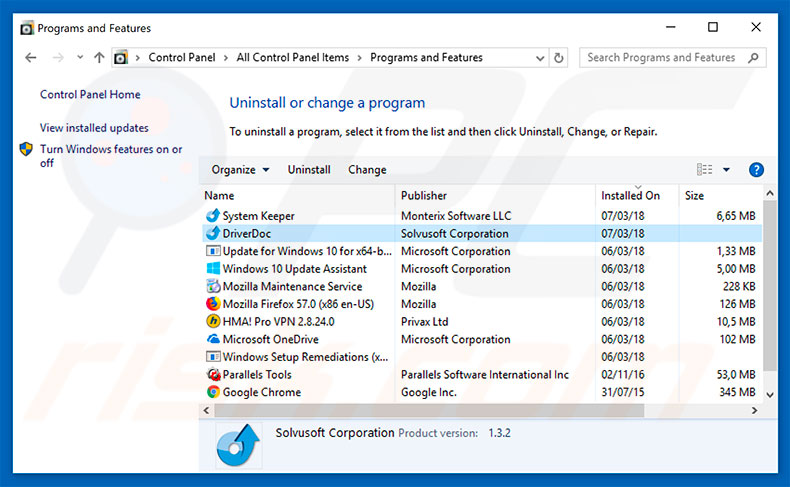Click the refresh icon in address bar

[x=558, y=57]
